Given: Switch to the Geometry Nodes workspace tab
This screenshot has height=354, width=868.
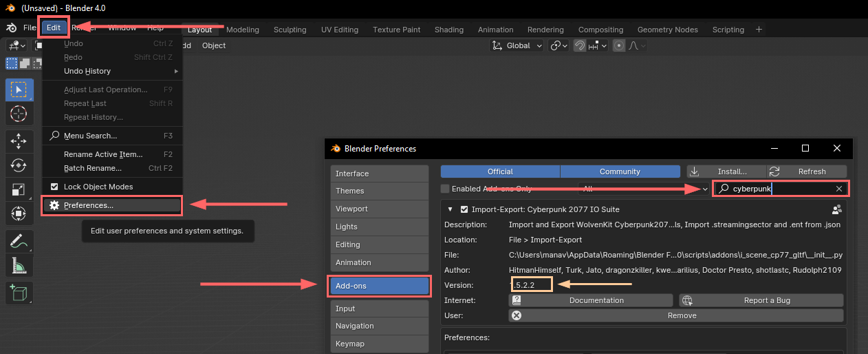Looking at the screenshot, I should coord(667,30).
